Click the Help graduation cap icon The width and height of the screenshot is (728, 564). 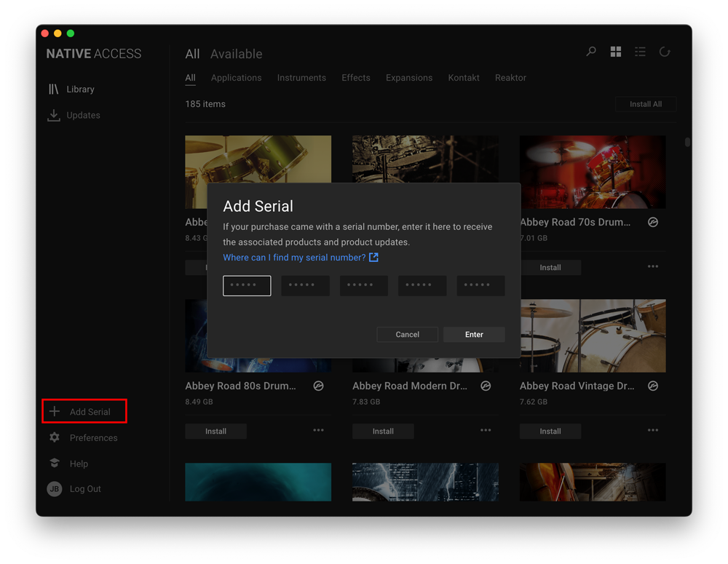tap(55, 464)
